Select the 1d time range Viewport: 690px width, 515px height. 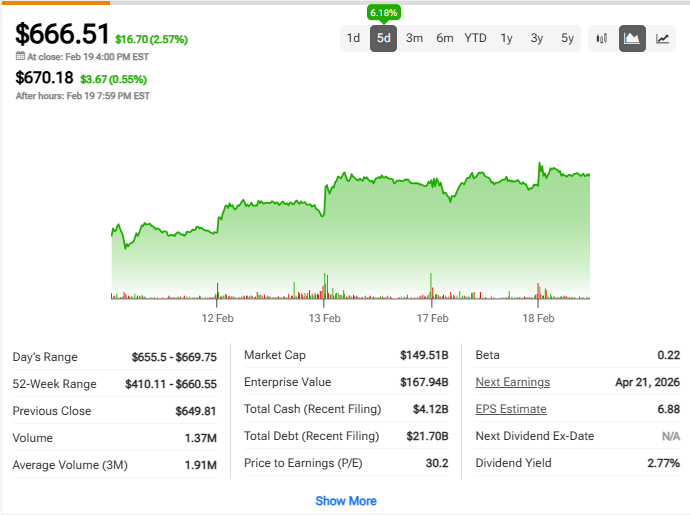353,38
